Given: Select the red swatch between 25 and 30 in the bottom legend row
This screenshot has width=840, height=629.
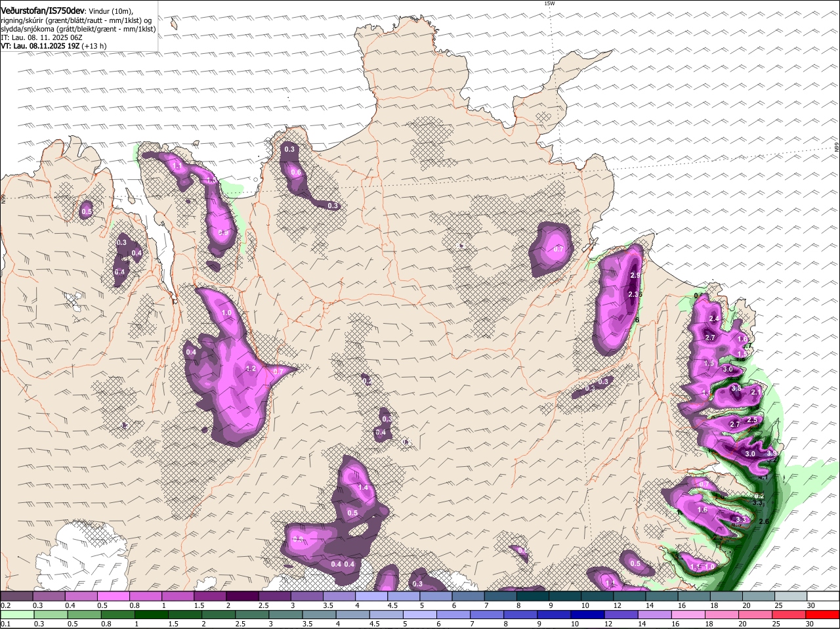Looking at the screenshot, I should (790, 615).
